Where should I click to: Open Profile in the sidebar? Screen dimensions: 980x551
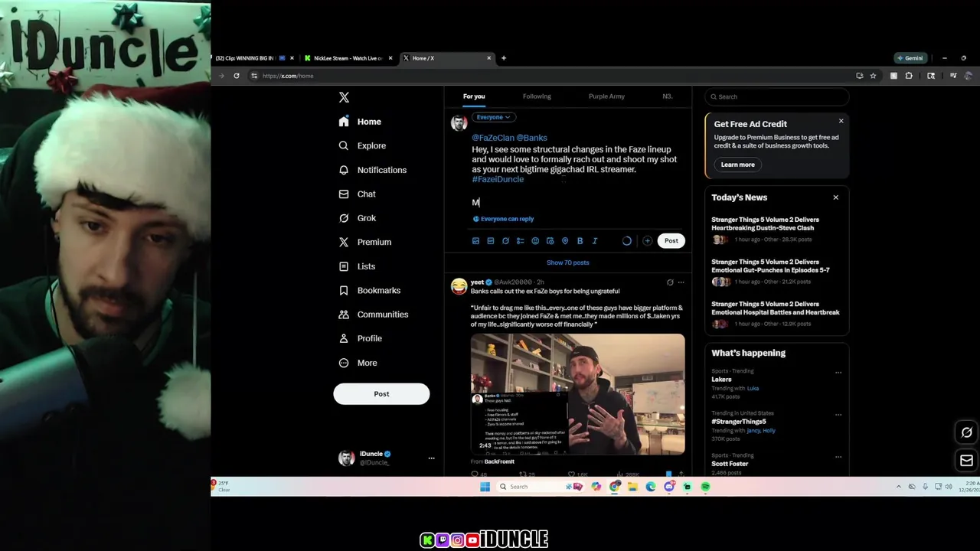coord(361,338)
